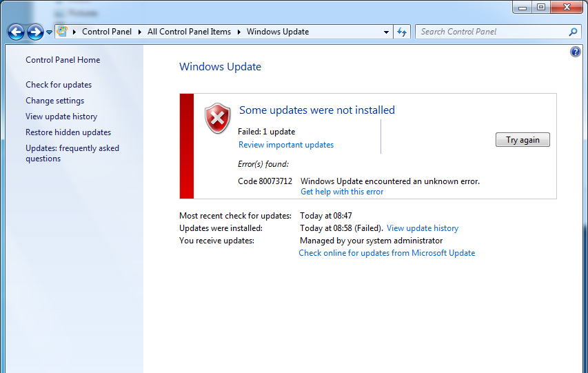Viewport: 588px width, 373px height.
Task: Click the refresh button beside address bar
Action: [403, 32]
